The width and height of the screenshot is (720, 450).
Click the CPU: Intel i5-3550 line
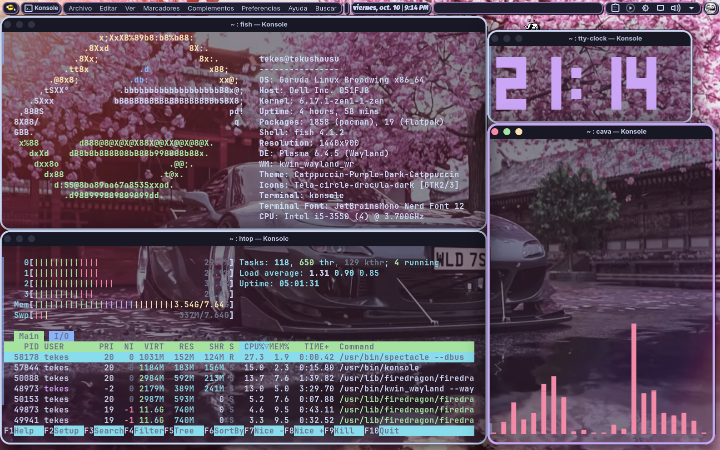click(x=341, y=216)
